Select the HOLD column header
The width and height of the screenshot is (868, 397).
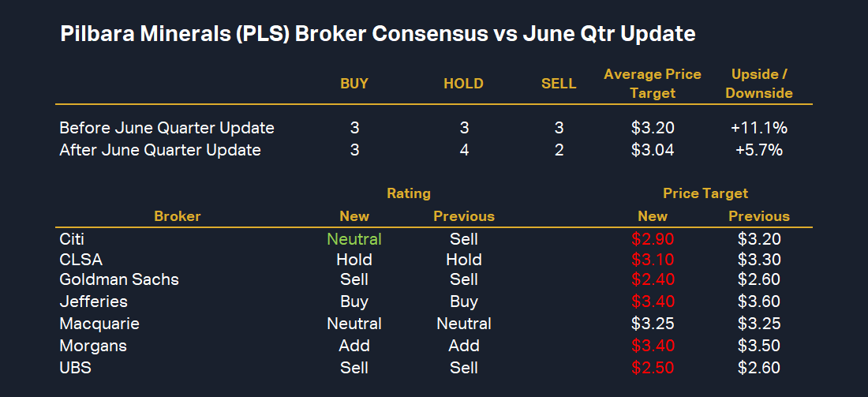[463, 84]
